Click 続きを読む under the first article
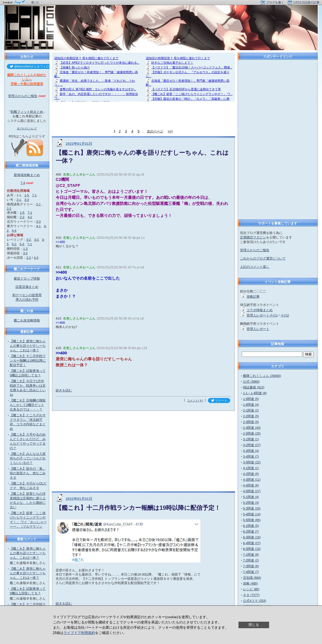This screenshot has width=322, height=644. coord(64,390)
